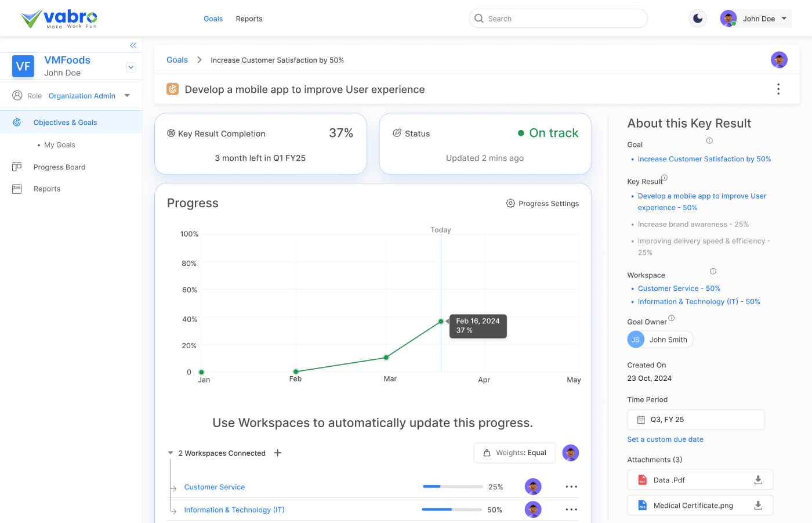Open more options for Information & Technology row
This screenshot has width=812, height=523.
[571, 510]
